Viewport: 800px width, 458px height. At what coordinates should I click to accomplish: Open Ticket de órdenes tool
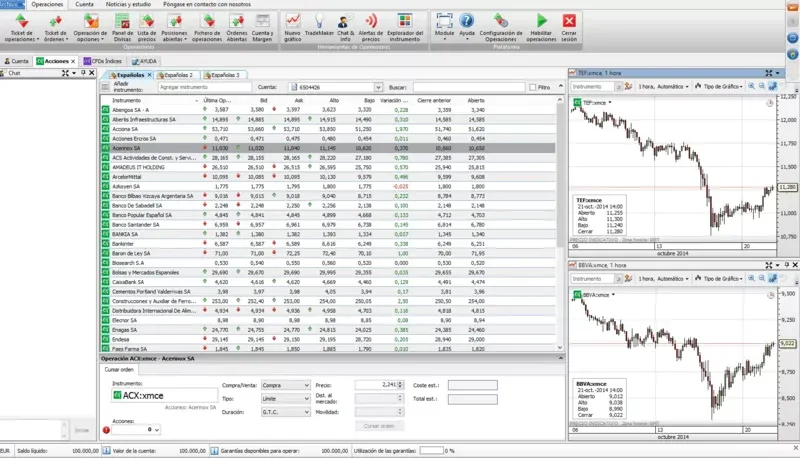click(x=55, y=28)
